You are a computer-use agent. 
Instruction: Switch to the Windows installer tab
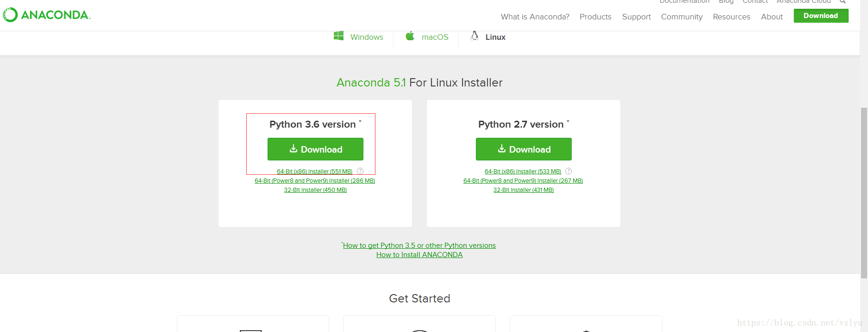pos(366,37)
